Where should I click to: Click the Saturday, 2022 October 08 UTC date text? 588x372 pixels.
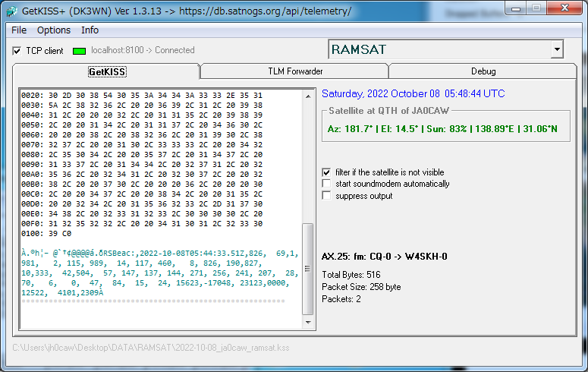click(x=413, y=94)
